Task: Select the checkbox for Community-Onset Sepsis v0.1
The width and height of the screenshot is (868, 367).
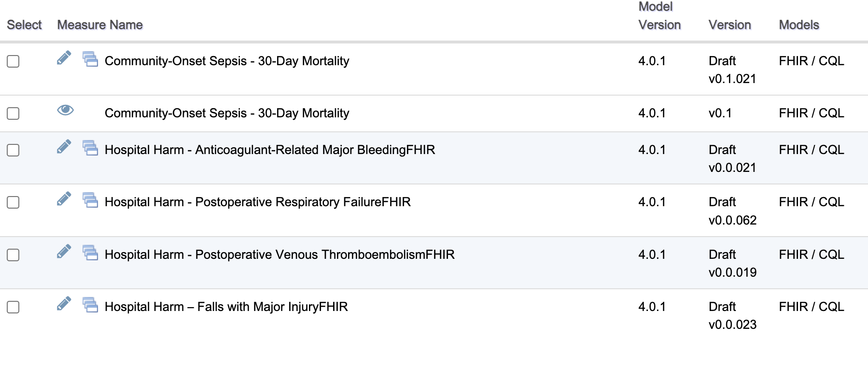Action: click(13, 113)
